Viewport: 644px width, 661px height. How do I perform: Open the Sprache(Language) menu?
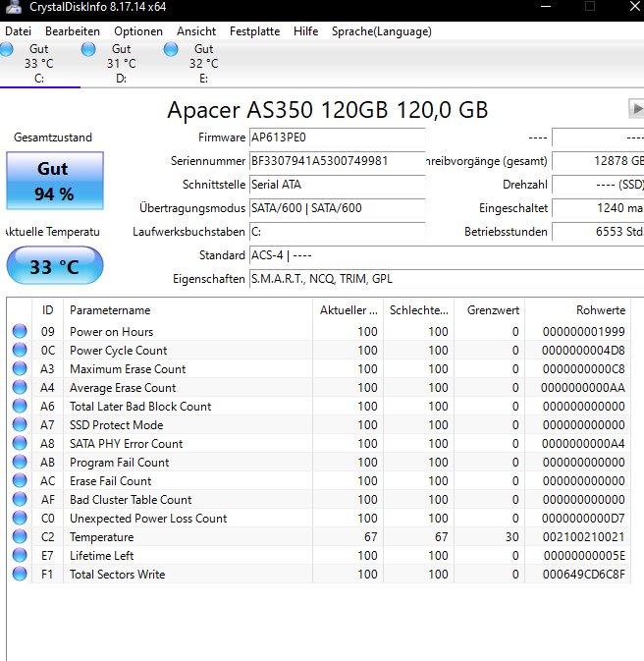(382, 31)
